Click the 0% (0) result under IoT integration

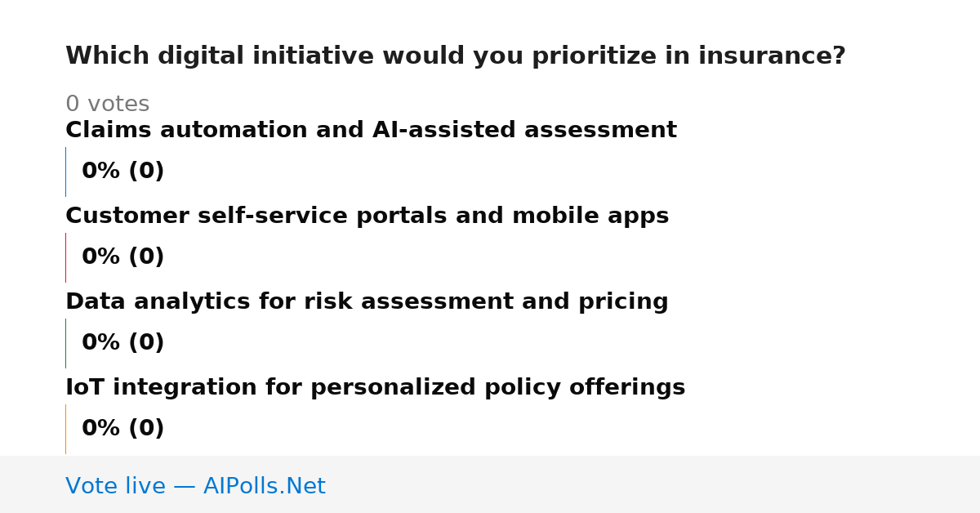[x=122, y=429]
